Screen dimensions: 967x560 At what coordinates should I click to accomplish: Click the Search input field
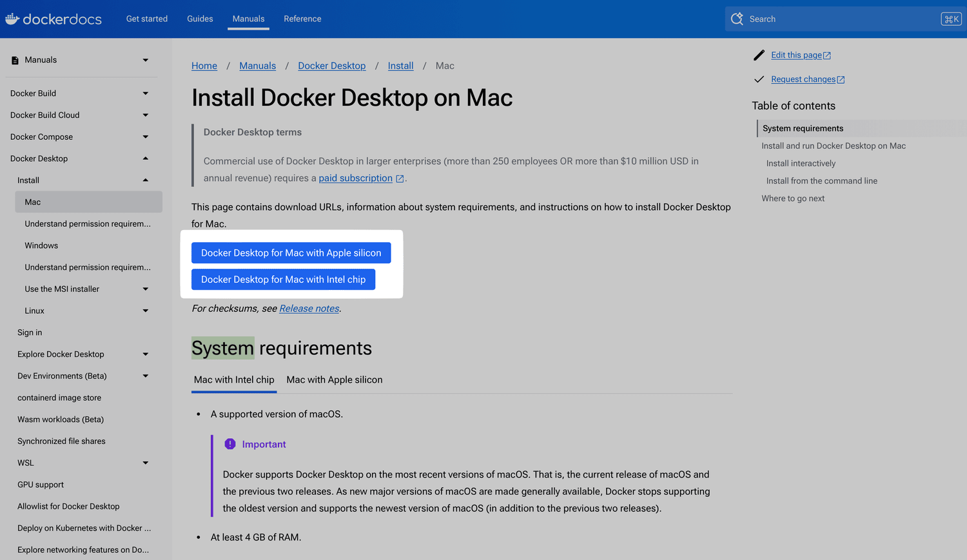point(845,19)
